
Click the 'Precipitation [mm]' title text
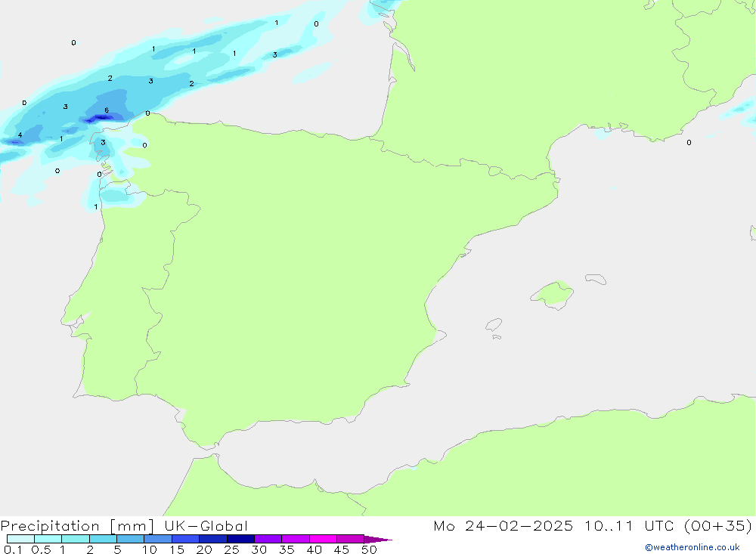pyautogui.click(x=77, y=526)
